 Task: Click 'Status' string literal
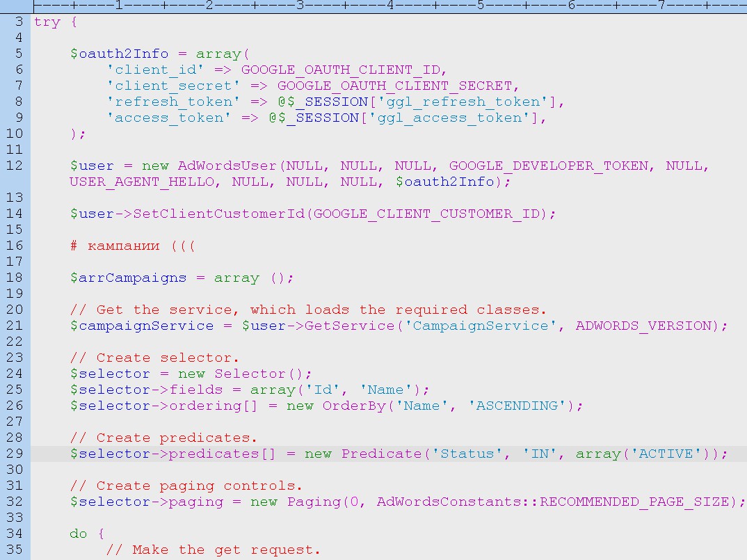[x=467, y=454]
